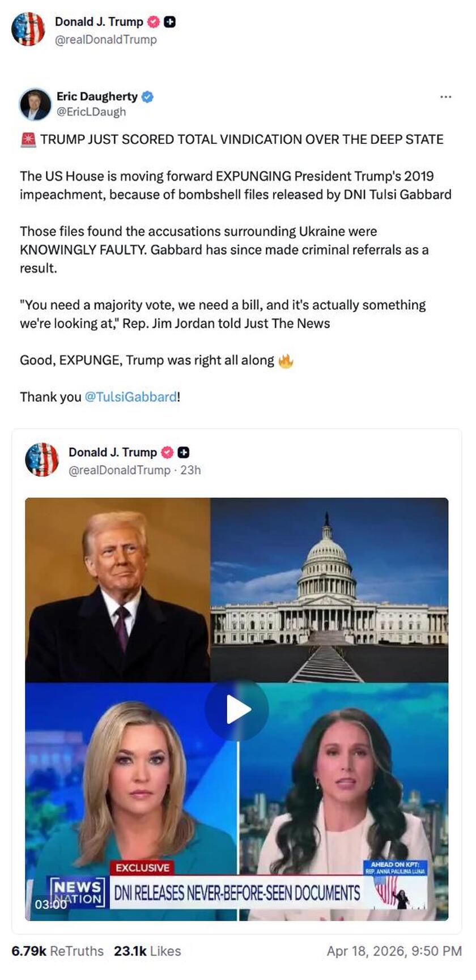This screenshot has width=476, height=980.
Task: Click the 03:00 video duration indicator
Action: [x=50, y=904]
